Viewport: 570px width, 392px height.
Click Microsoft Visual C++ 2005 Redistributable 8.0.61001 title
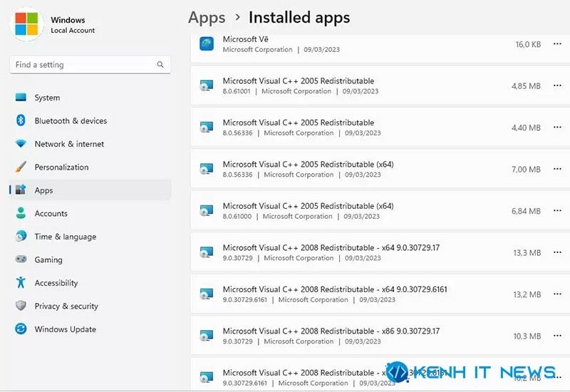(x=299, y=81)
